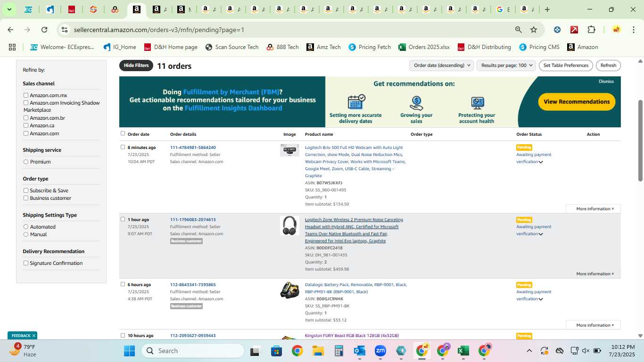Open the bookmarks apps grid icon

(x=12, y=47)
